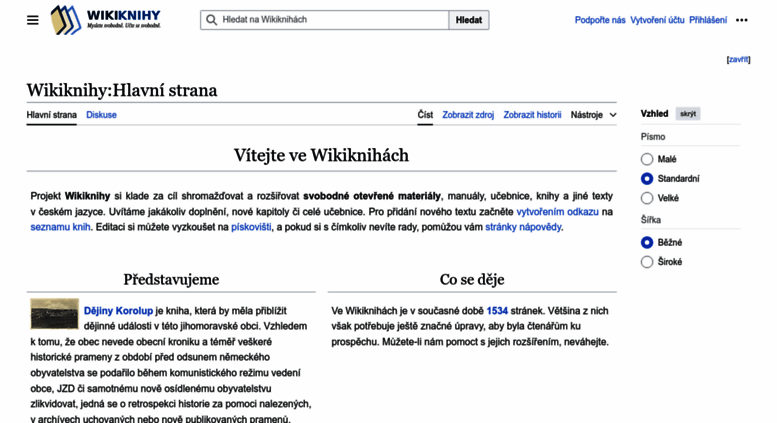Click the Dějiny Korolup thumbnail image

[55, 314]
